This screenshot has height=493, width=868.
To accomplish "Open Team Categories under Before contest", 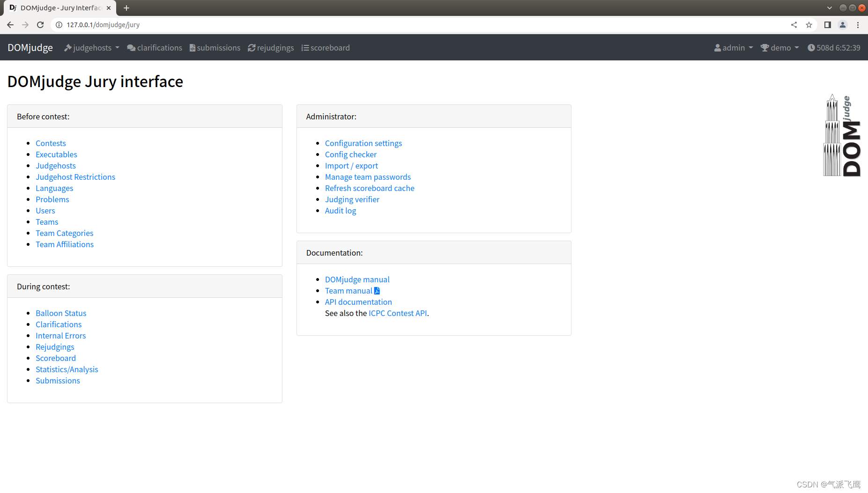I will pyautogui.click(x=64, y=233).
